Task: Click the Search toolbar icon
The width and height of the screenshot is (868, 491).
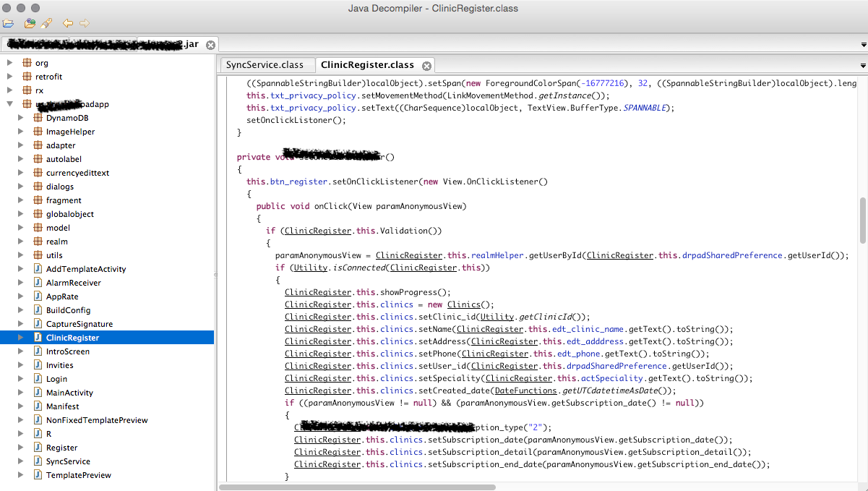Action: (x=46, y=23)
